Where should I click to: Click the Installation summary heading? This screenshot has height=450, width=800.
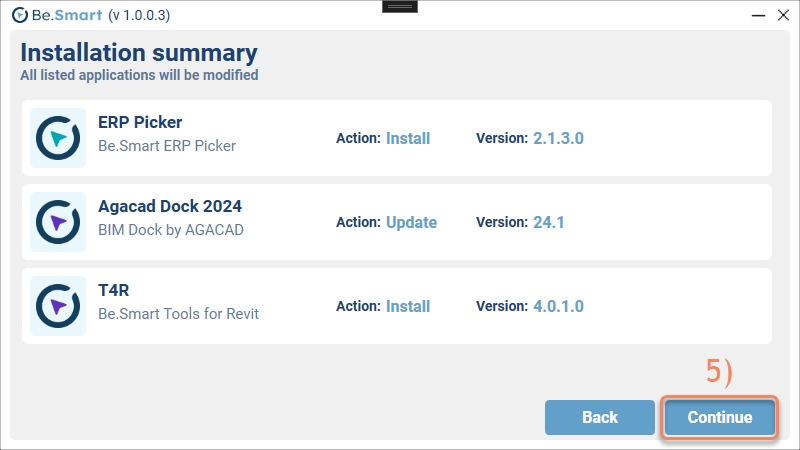pos(139,53)
